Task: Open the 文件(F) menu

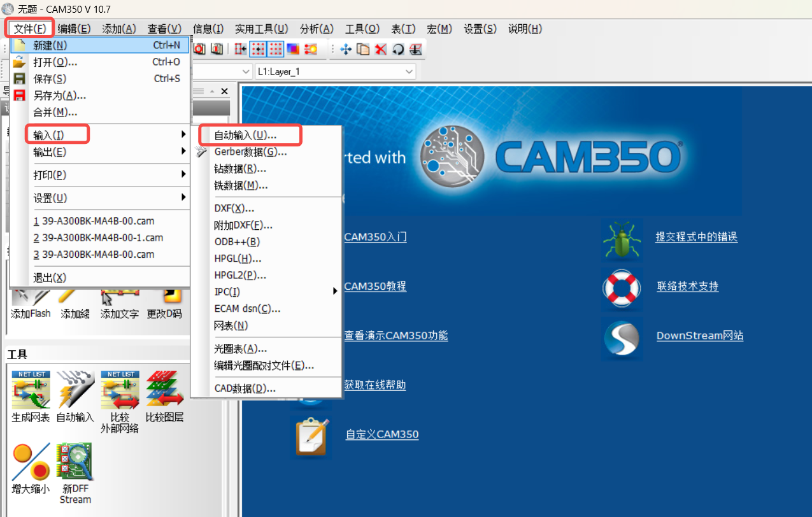Action: [x=30, y=29]
